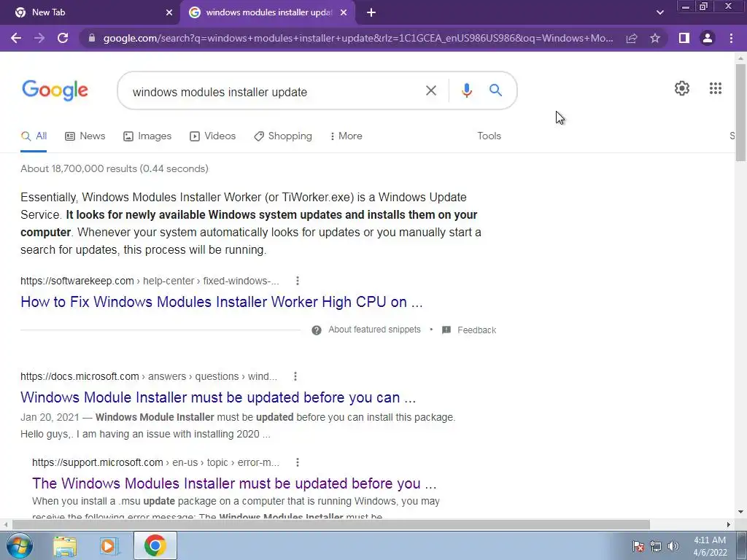Open Chrome three-dot menu
The height and width of the screenshot is (560, 747).
[x=731, y=38]
